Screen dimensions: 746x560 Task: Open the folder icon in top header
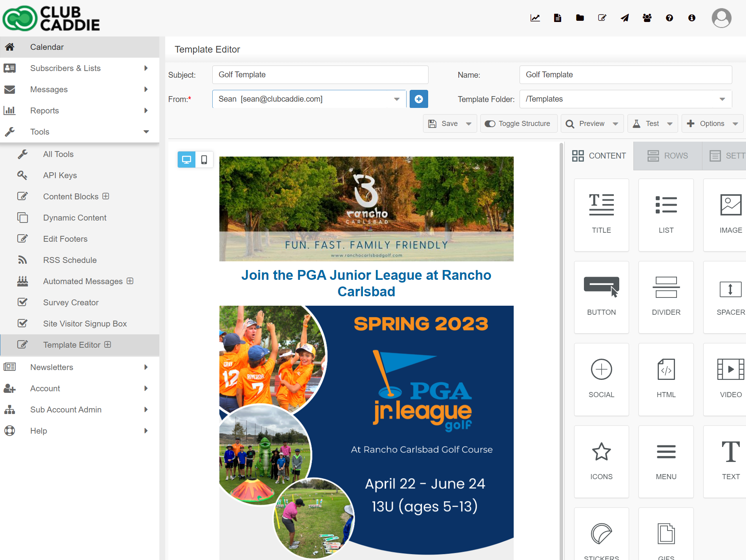tap(580, 18)
